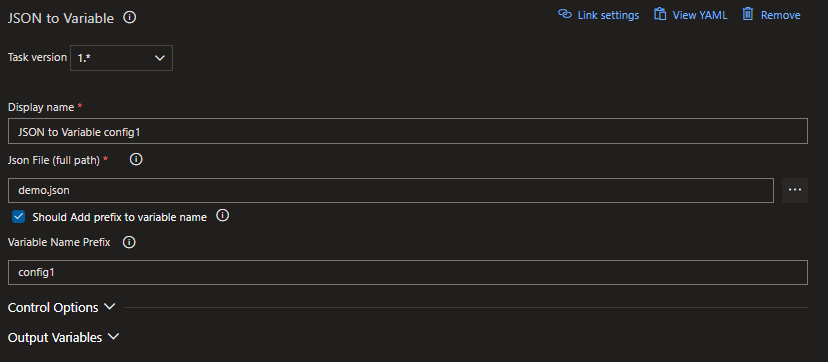This screenshot has height=362, width=828.
Task: Click the Link settings link text
Action: pyautogui.click(x=608, y=15)
